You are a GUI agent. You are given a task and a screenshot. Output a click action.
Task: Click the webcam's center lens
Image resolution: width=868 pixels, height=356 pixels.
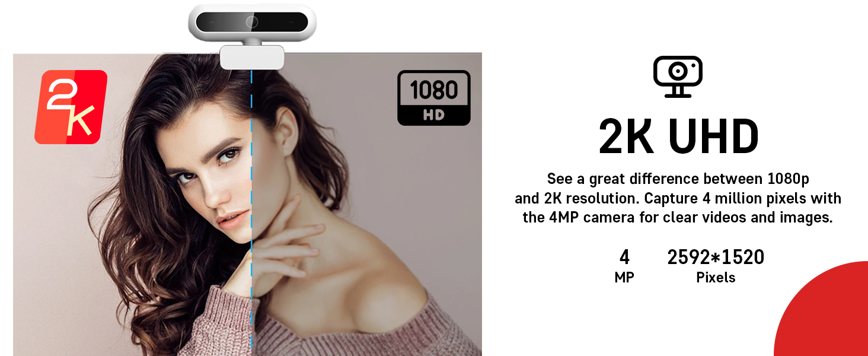(x=252, y=23)
